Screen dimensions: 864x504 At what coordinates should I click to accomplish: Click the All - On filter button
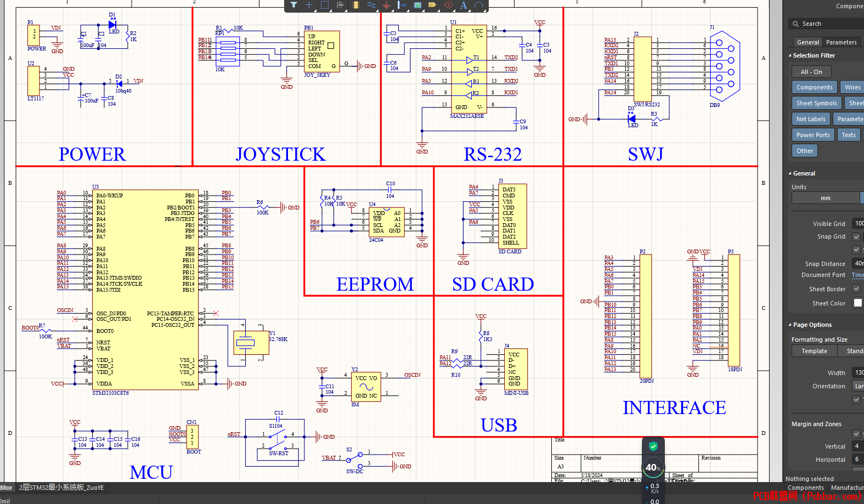(811, 72)
